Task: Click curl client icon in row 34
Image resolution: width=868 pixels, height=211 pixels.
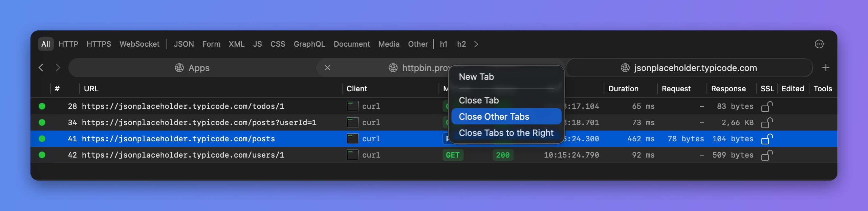Action: pyautogui.click(x=352, y=122)
